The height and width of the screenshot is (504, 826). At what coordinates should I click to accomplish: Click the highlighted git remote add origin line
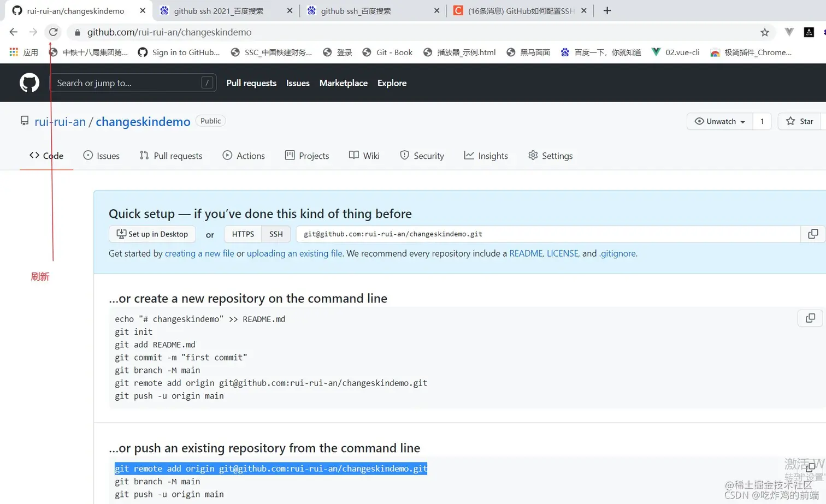point(271,469)
